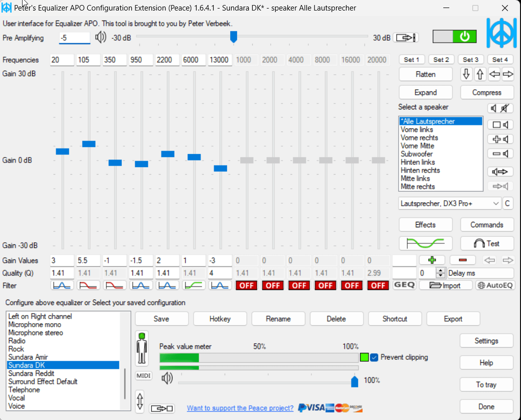The image size is (521, 420).
Task: Click the red filter icon for 350 Hz band
Action: point(114,286)
